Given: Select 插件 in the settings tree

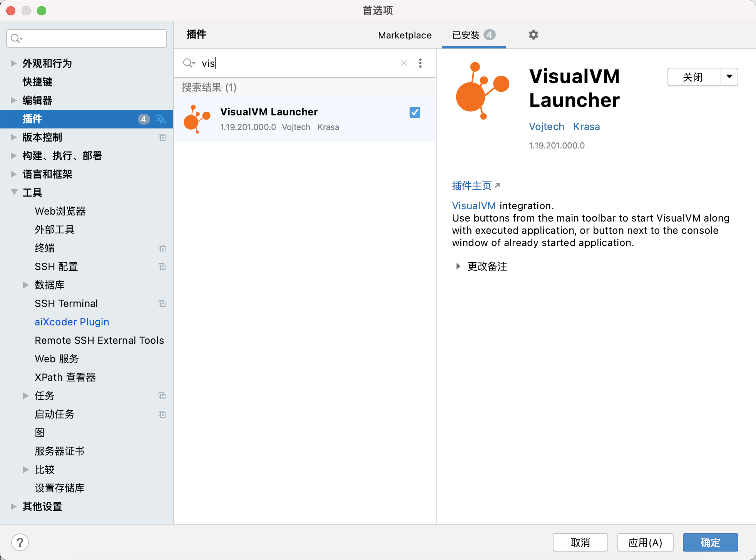Looking at the screenshot, I should [87, 119].
